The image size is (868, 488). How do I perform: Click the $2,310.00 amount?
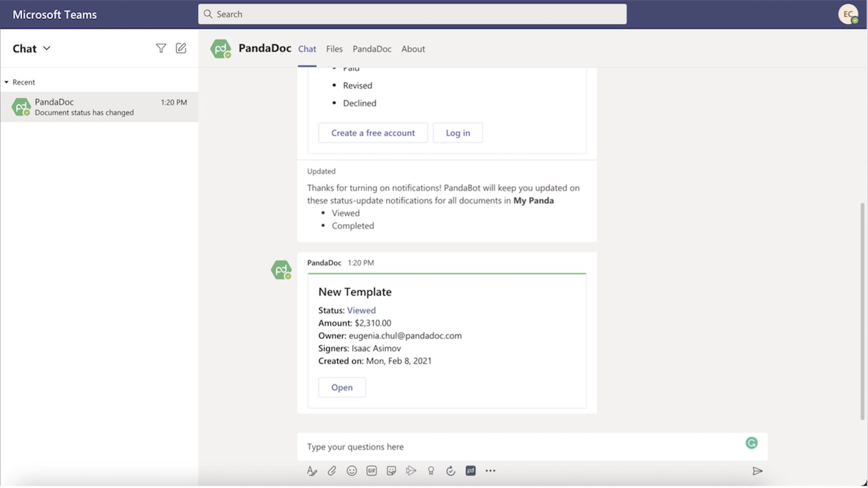coord(373,323)
